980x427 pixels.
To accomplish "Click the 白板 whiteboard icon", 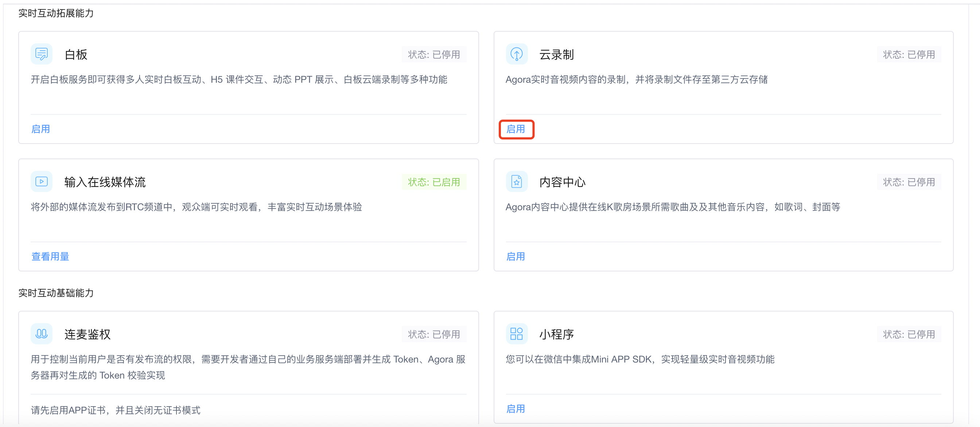I will click(x=42, y=54).
